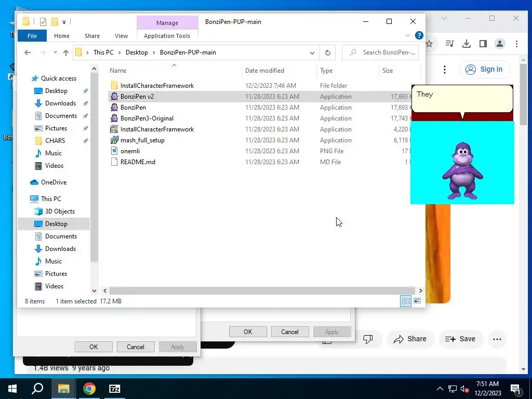Select CHARS folder in Quick access
The height and width of the screenshot is (399, 532).
pos(55,140)
